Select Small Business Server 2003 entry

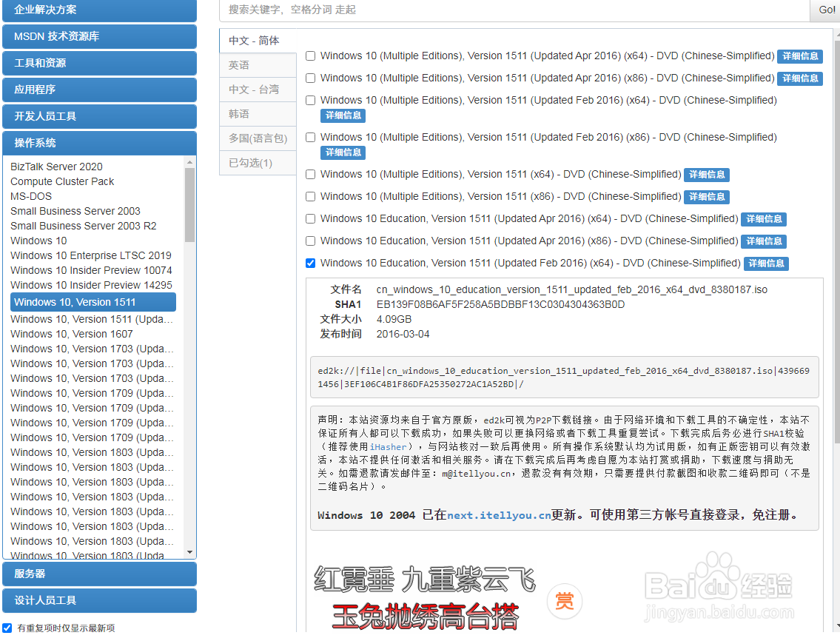[75, 211]
